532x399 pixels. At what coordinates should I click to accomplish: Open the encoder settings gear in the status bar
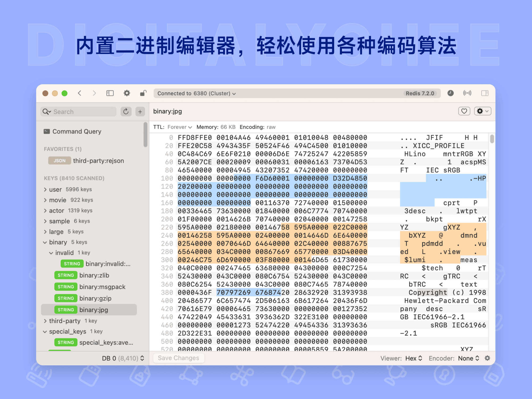[x=488, y=358]
